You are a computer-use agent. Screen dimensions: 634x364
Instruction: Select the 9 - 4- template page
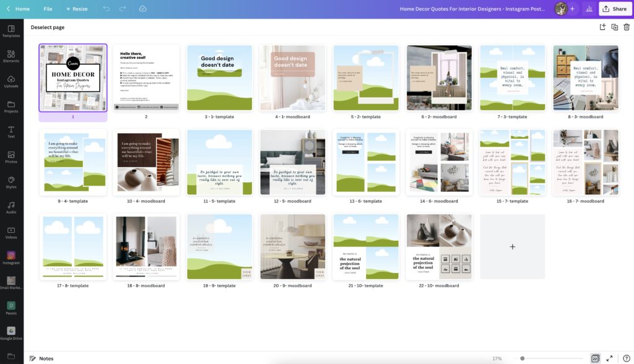(x=73, y=162)
